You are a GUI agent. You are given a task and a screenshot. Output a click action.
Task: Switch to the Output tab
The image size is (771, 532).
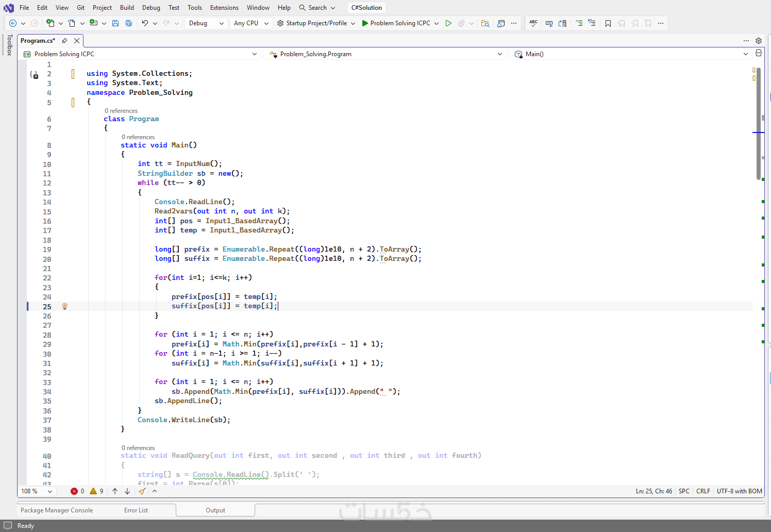pos(215,510)
